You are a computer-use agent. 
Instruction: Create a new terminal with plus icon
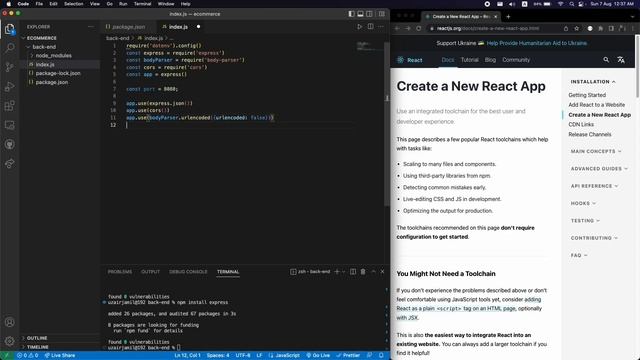(x=337, y=271)
